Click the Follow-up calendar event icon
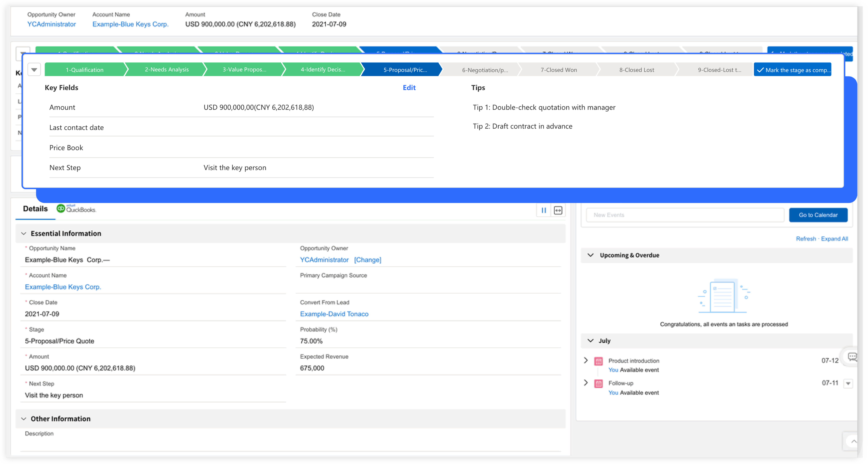The image size is (868, 464). click(599, 384)
